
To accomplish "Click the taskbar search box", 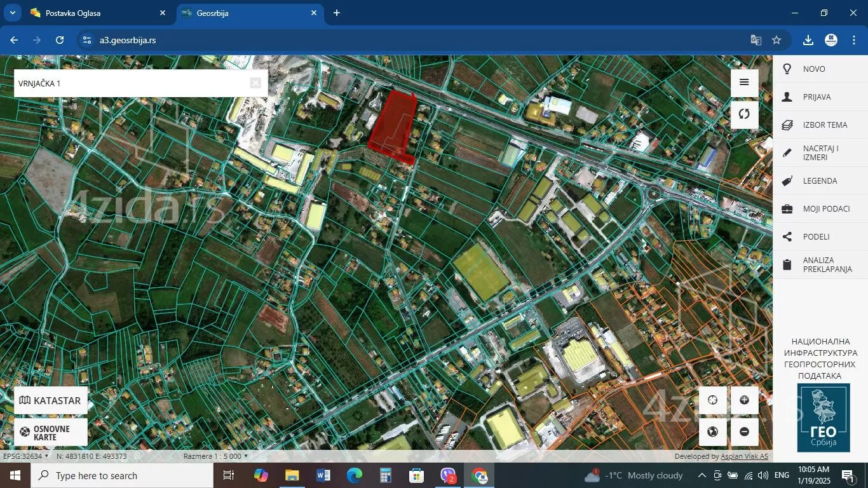I will [122, 475].
